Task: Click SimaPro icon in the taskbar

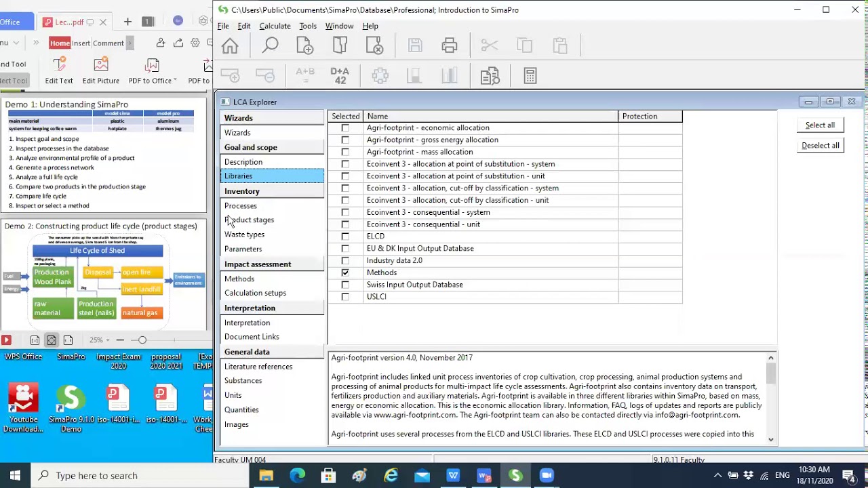Action: click(x=516, y=475)
